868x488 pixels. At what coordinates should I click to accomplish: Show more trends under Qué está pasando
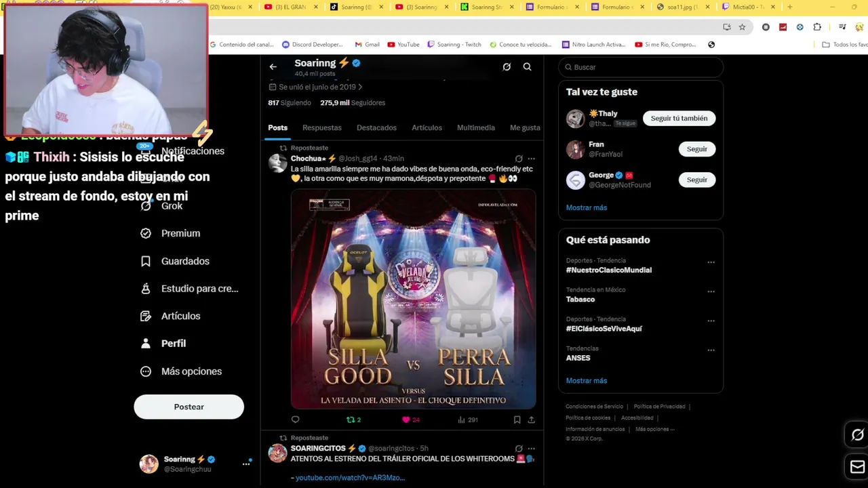(587, 381)
